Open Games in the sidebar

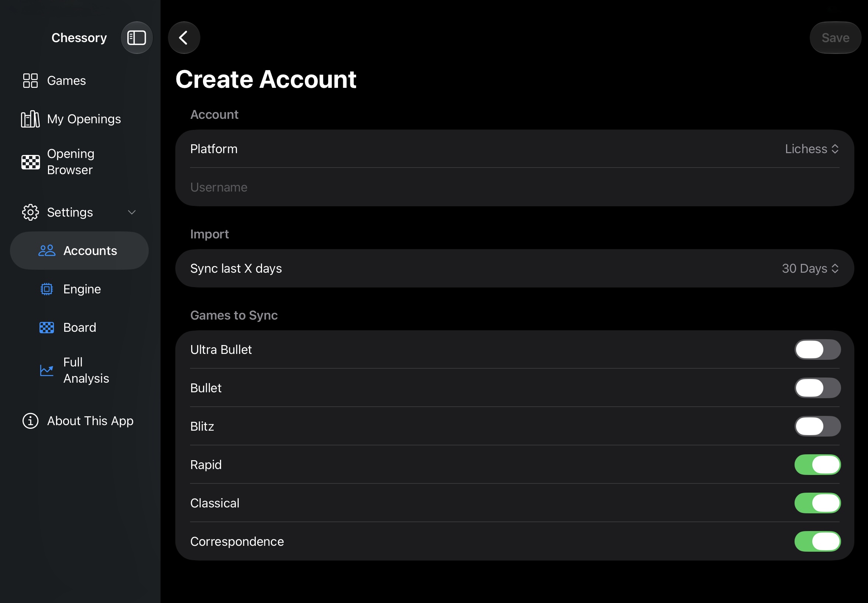click(x=79, y=80)
